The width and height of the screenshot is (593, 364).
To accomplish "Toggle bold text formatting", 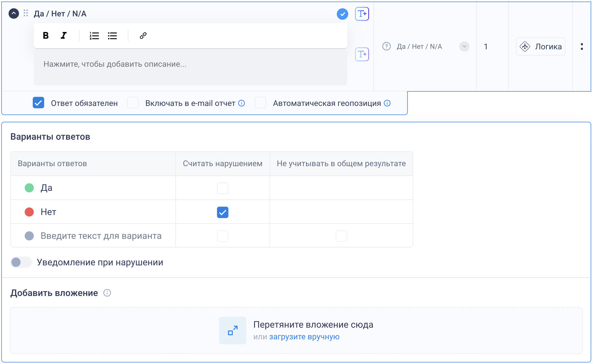I will 46,36.
